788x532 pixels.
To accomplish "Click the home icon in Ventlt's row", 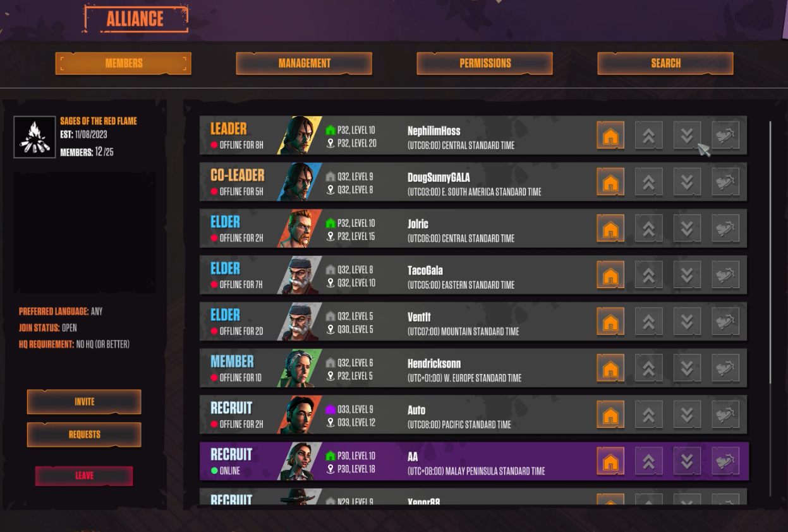I will coord(610,322).
